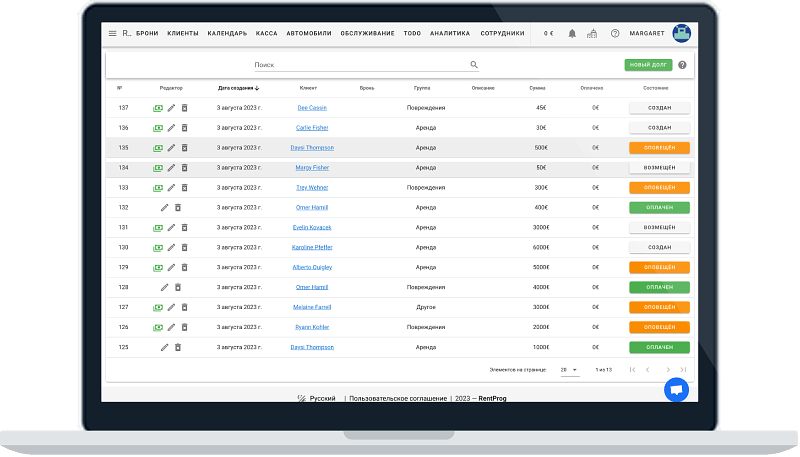Open Margaret's profile avatar

pos(681,33)
